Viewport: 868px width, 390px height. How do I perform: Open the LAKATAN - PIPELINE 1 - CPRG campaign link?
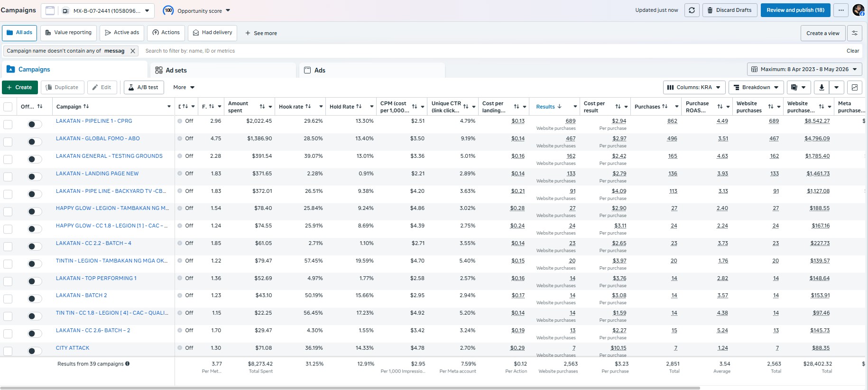pyautogui.click(x=94, y=121)
